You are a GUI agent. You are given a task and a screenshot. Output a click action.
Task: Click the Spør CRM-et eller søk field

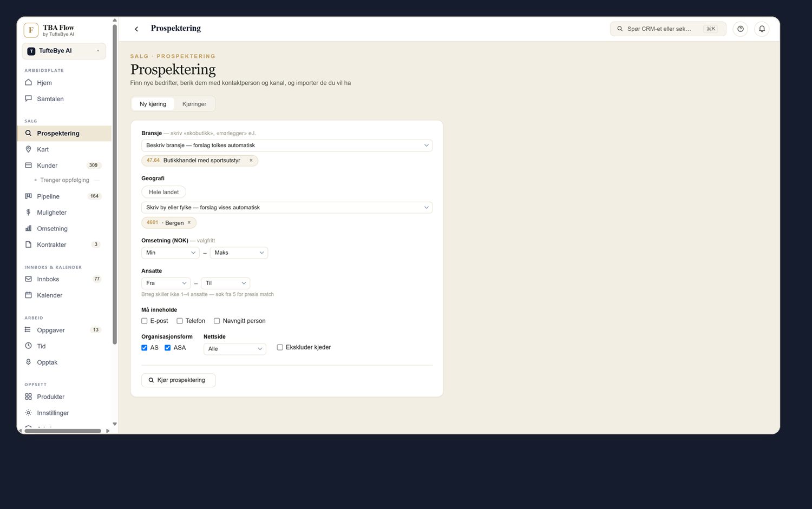coord(668,29)
